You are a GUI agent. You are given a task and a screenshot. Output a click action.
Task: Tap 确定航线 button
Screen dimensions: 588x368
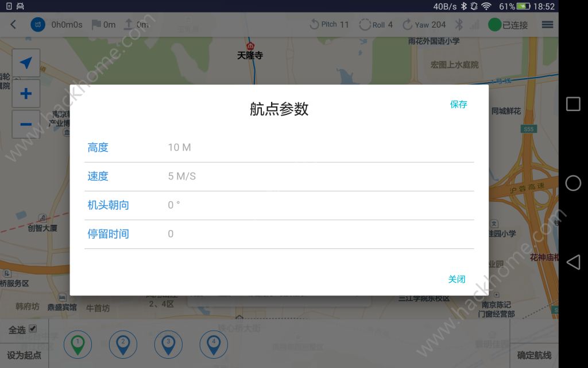[x=535, y=355]
